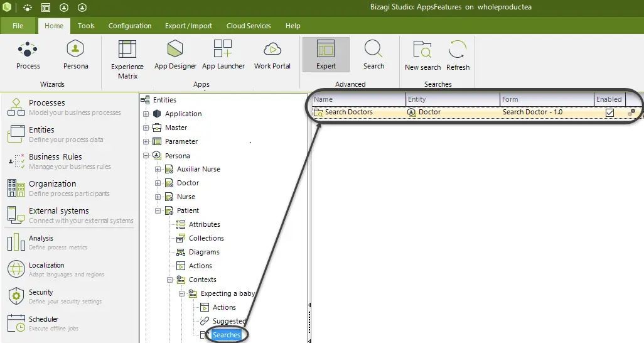Collapse the Expecting a baby node
The image size is (644, 343).
click(x=181, y=293)
